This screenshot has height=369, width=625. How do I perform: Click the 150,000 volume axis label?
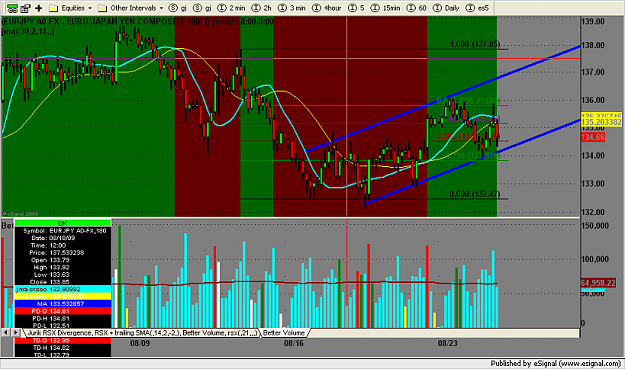click(x=595, y=226)
